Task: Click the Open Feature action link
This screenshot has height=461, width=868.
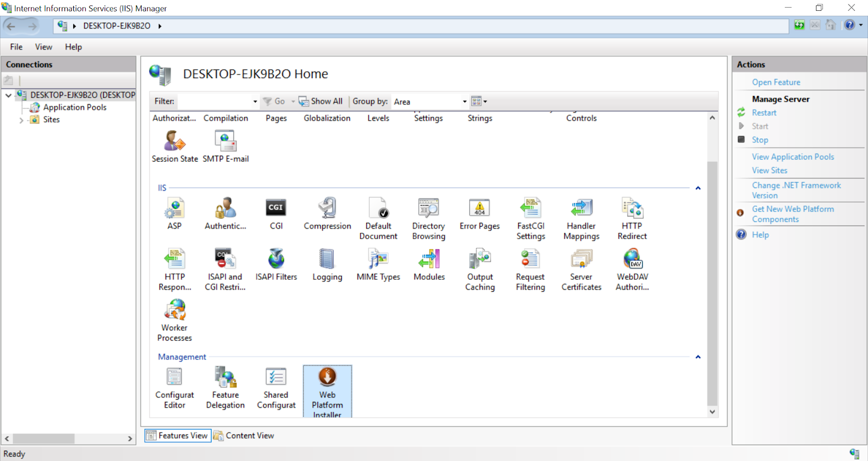Action: tap(776, 82)
